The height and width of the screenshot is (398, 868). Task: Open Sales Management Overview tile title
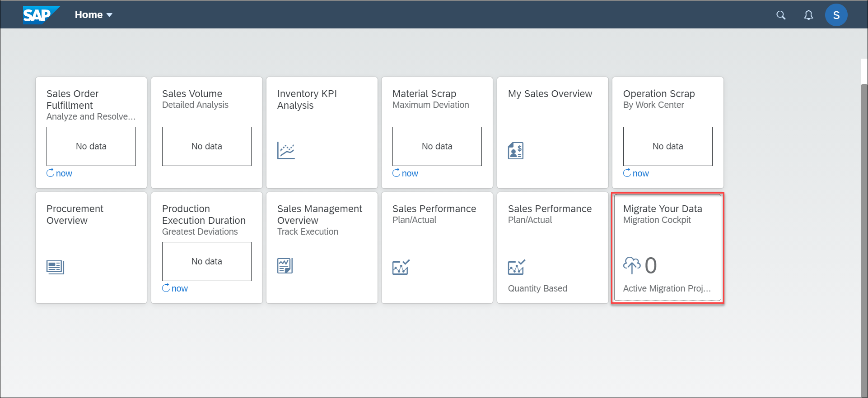pos(320,214)
